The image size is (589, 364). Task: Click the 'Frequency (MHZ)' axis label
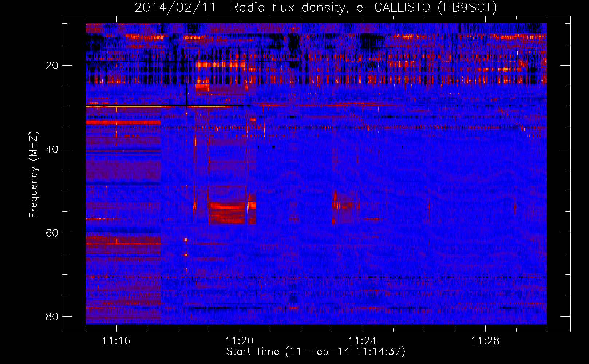tap(33, 175)
